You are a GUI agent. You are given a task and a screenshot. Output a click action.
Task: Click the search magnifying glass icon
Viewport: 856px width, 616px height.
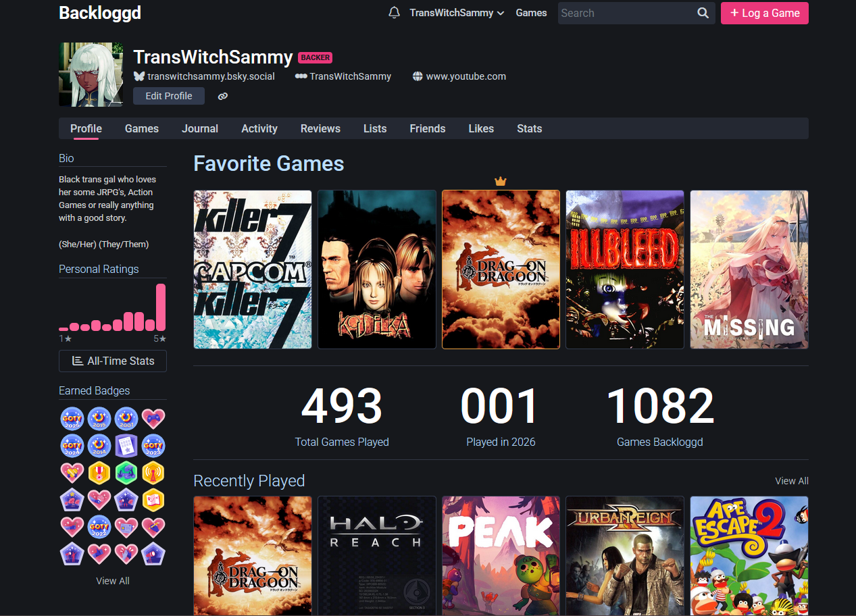pyautogui.click(x=703, y=13)
